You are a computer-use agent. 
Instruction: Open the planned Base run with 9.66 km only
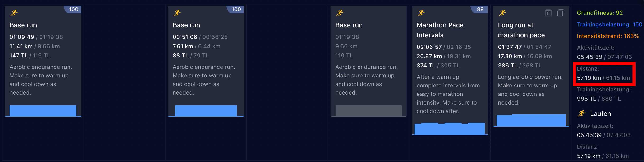(x=349, y=25)
